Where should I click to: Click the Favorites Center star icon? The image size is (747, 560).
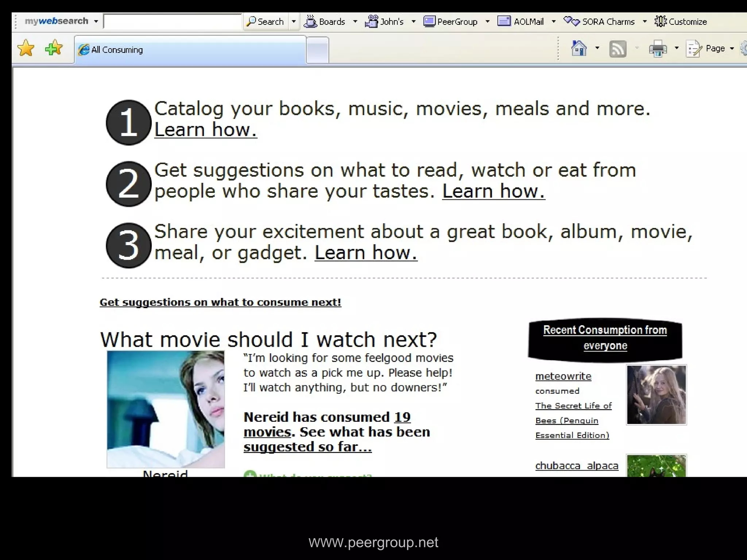pyautogui.click(x=26, y=48)
